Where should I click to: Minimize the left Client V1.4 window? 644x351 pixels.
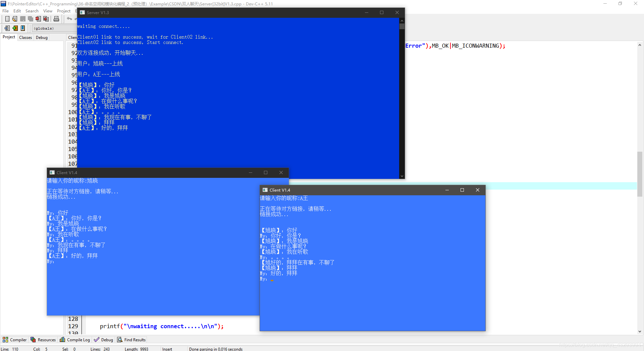[x=250, y=172]
